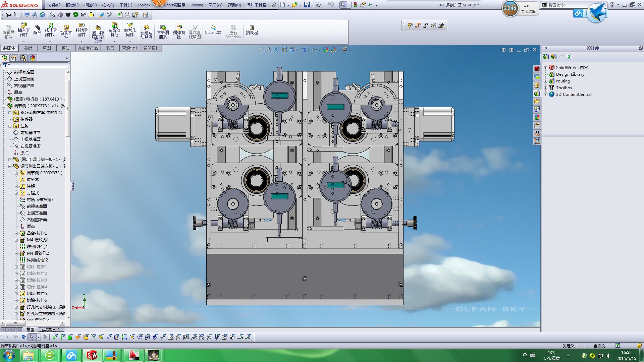
Task: Open the 工具(T) menu
Action: 126,5
